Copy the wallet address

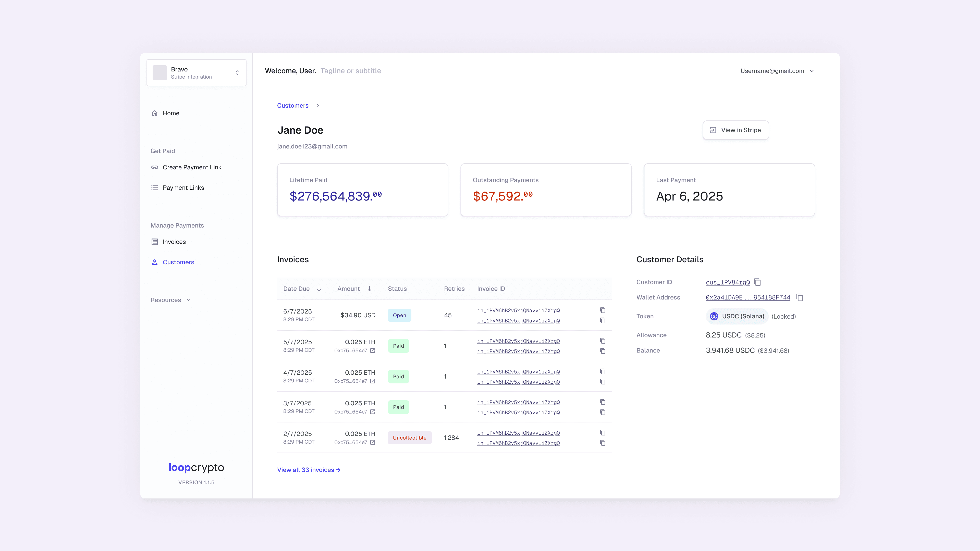pyautogui.click(x=800, y=297)
